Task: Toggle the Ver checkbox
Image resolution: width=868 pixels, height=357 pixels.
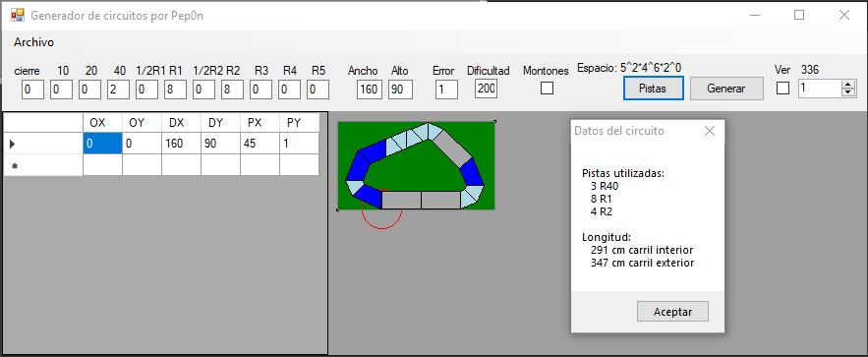Action: pyautogui.click(x=782, y=89)
